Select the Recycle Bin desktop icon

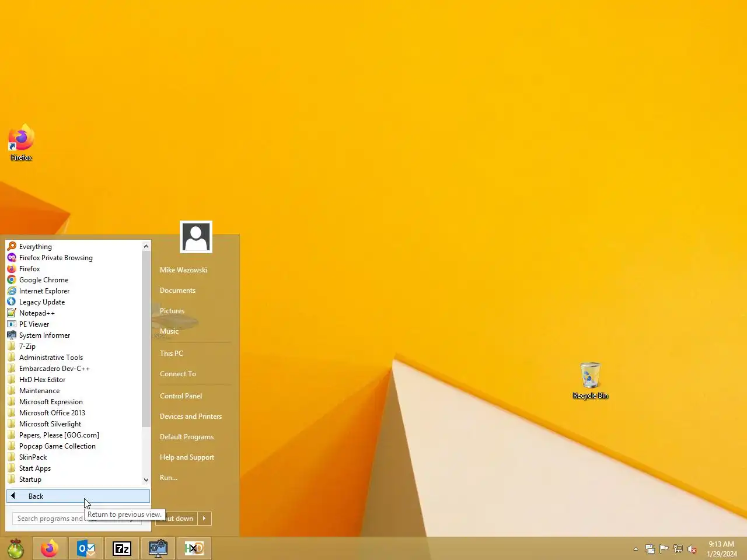(591, 381)
